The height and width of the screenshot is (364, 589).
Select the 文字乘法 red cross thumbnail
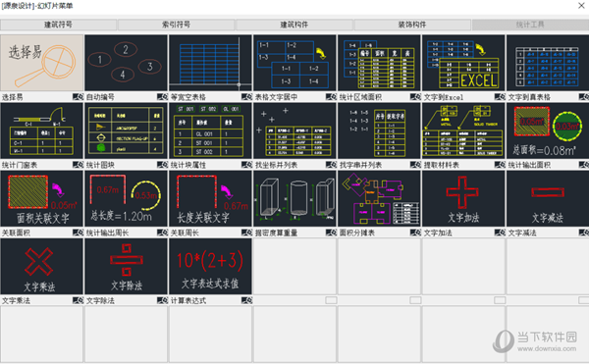tap(41, 267)
